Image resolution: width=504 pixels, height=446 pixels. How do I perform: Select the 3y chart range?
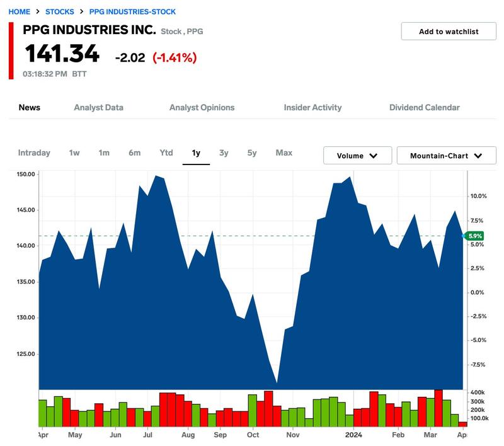click(224, 152)
